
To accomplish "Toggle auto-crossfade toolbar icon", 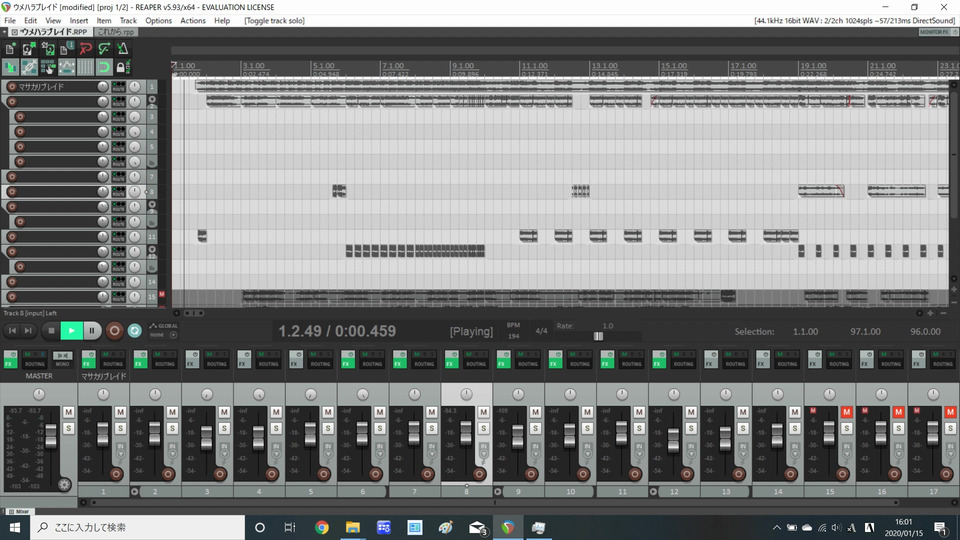I will [10, 67].
